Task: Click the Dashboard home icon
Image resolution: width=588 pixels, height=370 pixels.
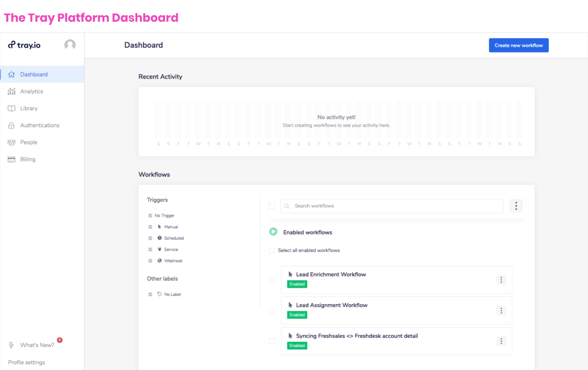Action: (x=12, y=74)
